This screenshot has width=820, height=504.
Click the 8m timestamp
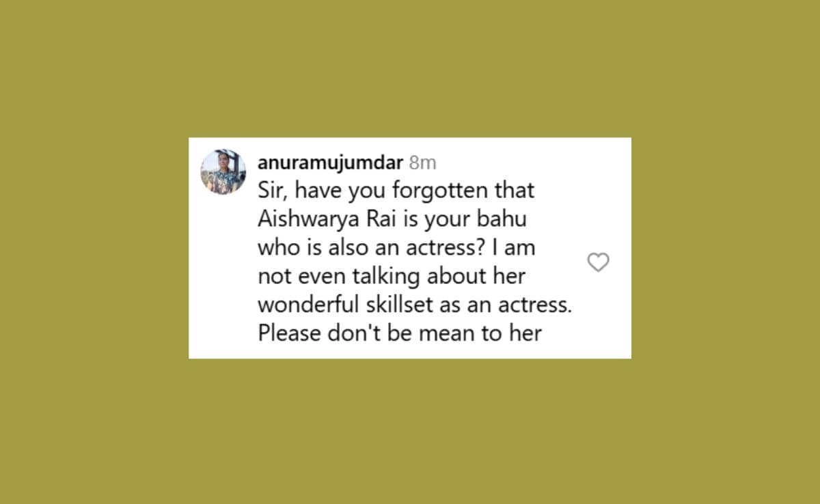422,163
